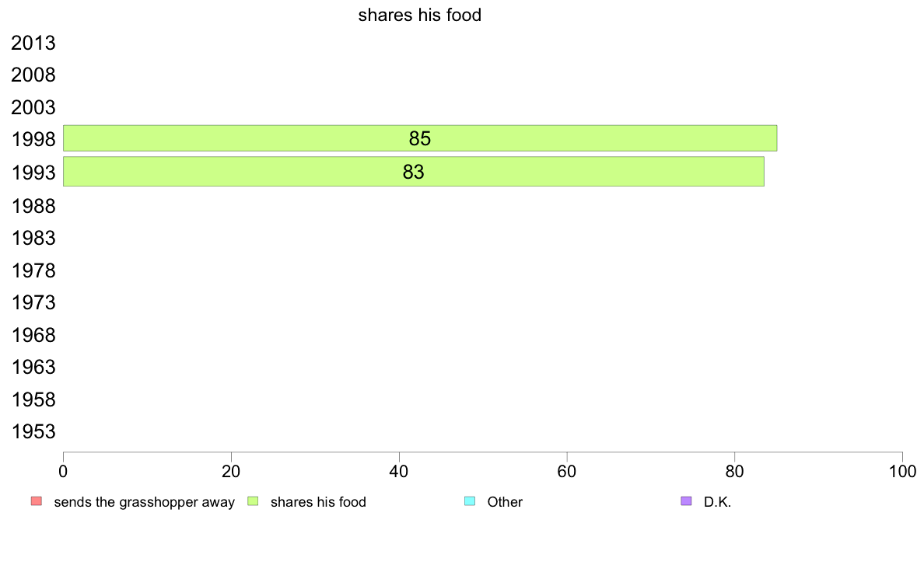The width and height of the screenshot is (924, 572).
Task: Click the 'Other' legend label text
Action: pyautogui.click(x=505, y=502)
